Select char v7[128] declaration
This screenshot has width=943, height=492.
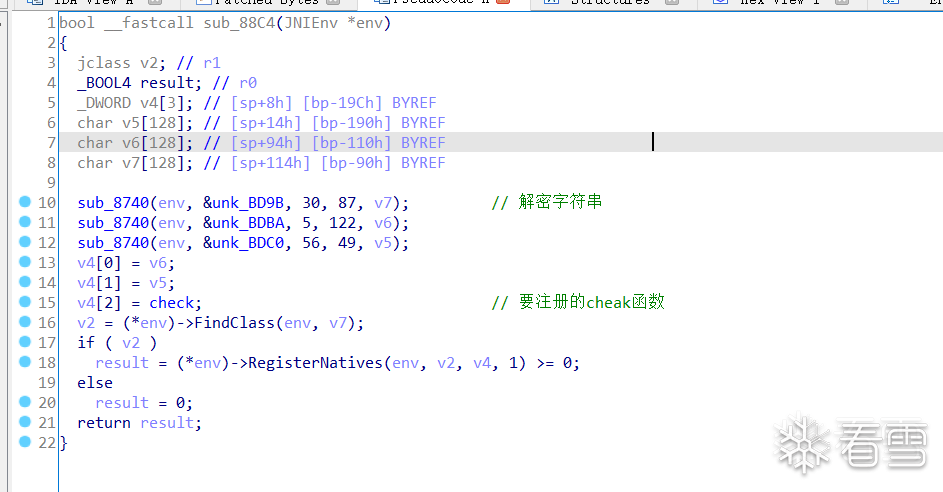pyautogui.click(x=135, y=163)
